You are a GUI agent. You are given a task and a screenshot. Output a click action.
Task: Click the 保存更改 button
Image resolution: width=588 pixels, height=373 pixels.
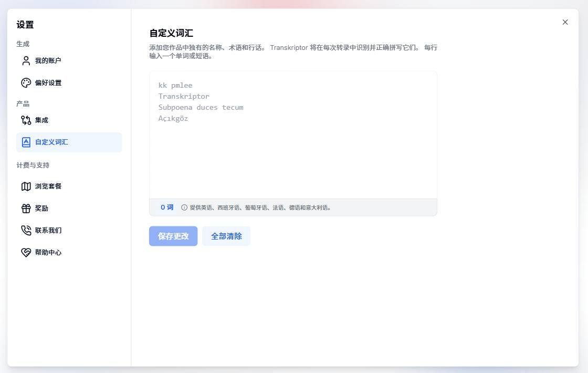pos(173,236)
